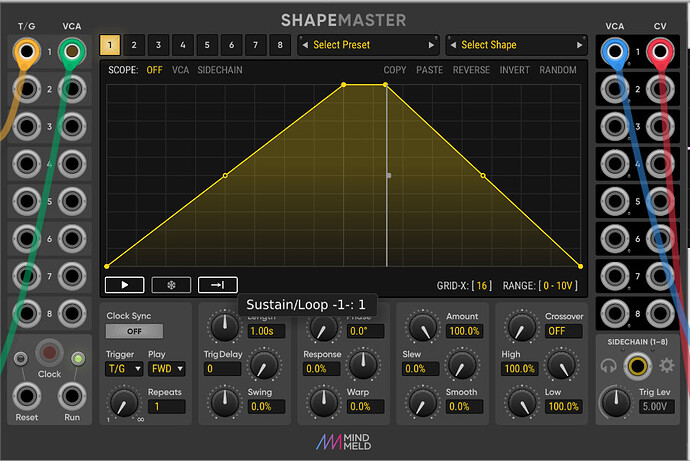Click the REVERSE shape button
Viewport: 690px width, 461px height.
click(x=471, y=70)
